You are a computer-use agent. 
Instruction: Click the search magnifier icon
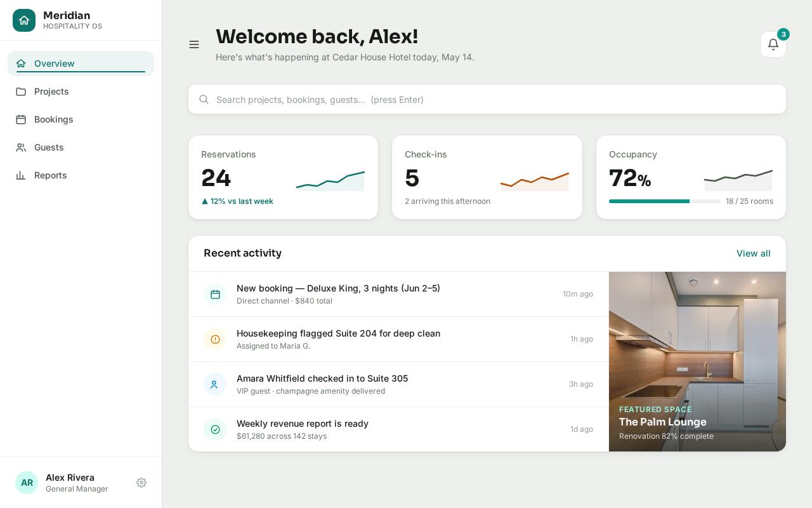(x=204, y=99)
